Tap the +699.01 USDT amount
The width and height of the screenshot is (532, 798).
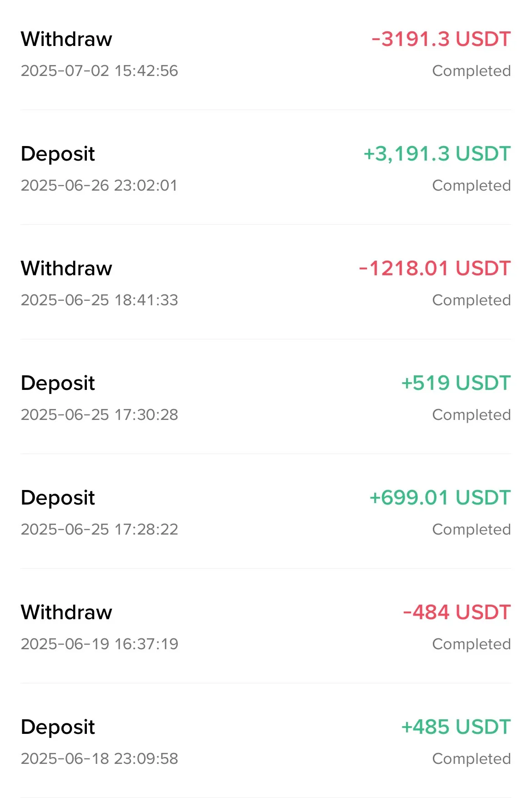[x=440, y=498]
